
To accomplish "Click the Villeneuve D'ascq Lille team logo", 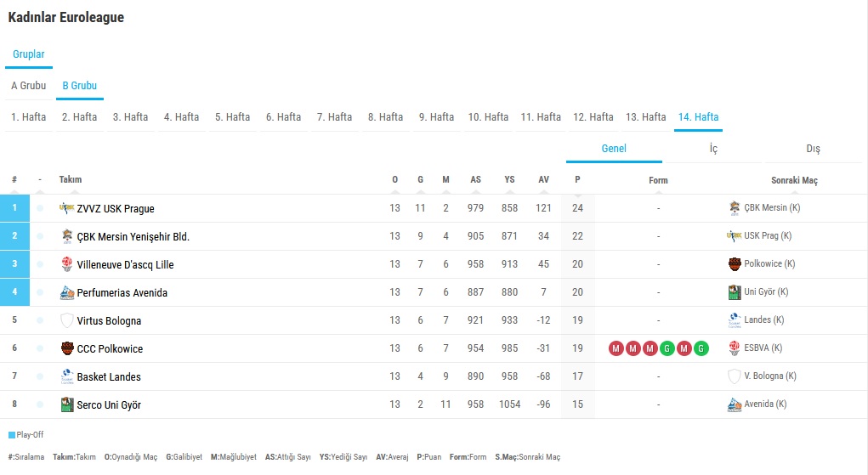I will [67, 264].
